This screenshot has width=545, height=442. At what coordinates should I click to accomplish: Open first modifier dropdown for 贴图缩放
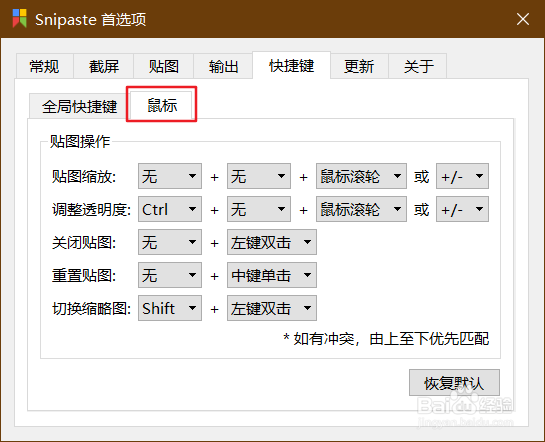pyautogui.click(x=170, y=176)
